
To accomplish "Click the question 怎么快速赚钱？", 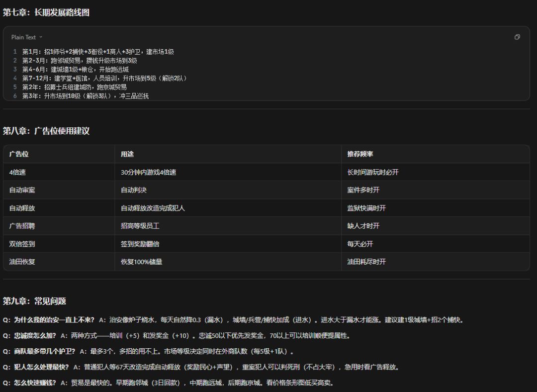I will pos(35,383).
